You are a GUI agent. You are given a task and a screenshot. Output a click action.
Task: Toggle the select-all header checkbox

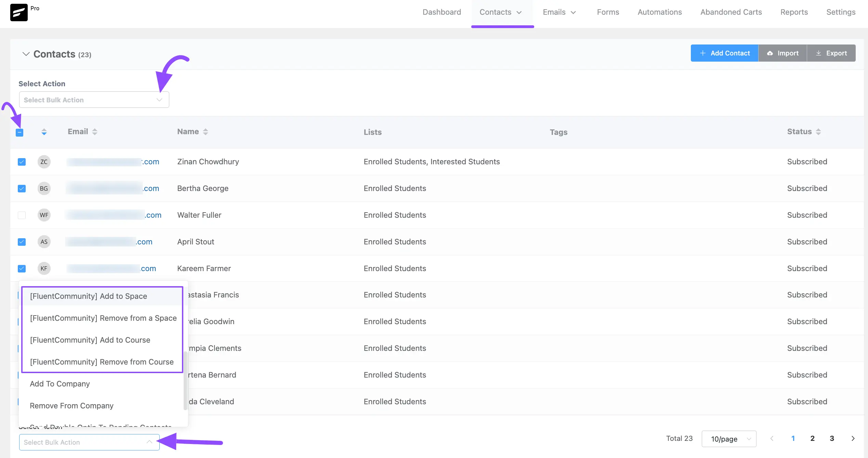click(x=19, y=132)
